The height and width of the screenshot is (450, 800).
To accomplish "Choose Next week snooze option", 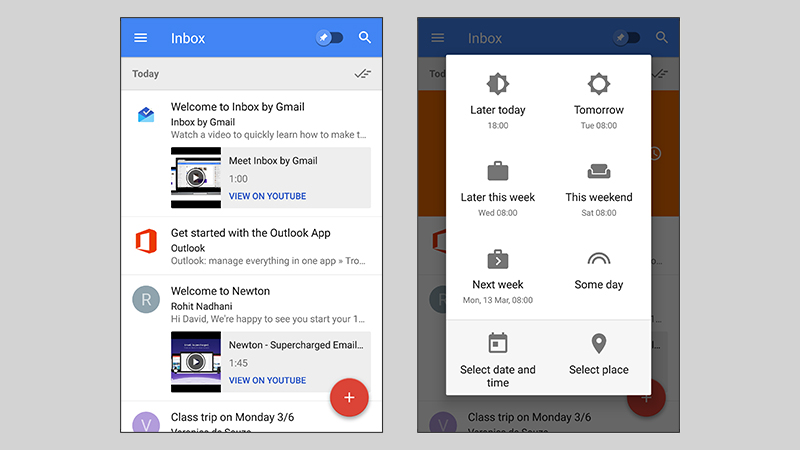I will (497, 277).
